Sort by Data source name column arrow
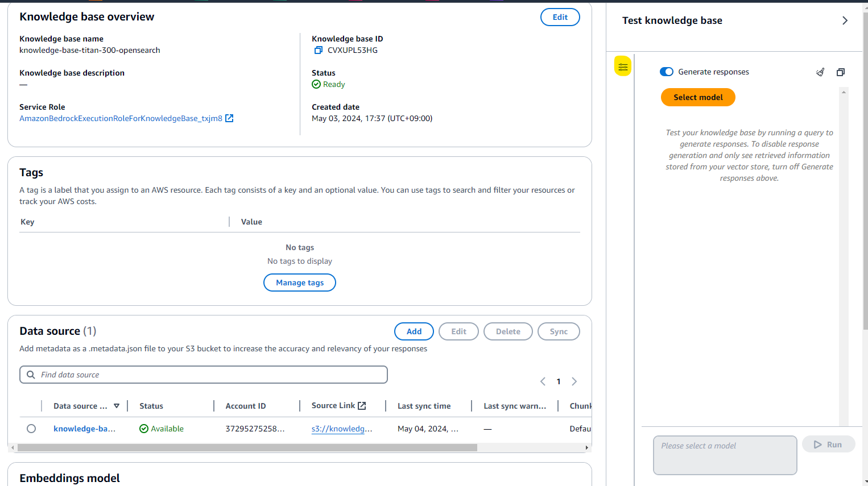This screenshot has height=486, width=868. pos(117,406)
